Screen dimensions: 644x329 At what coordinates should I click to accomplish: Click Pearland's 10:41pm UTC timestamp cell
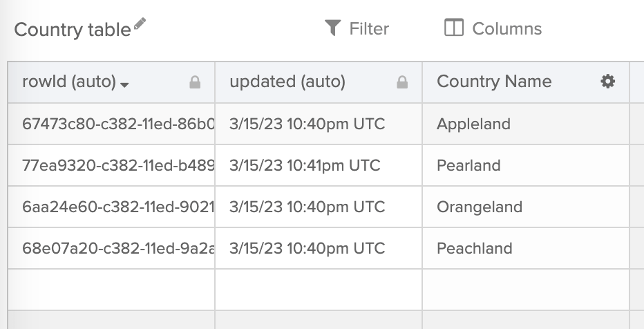(x=305, y=166)
